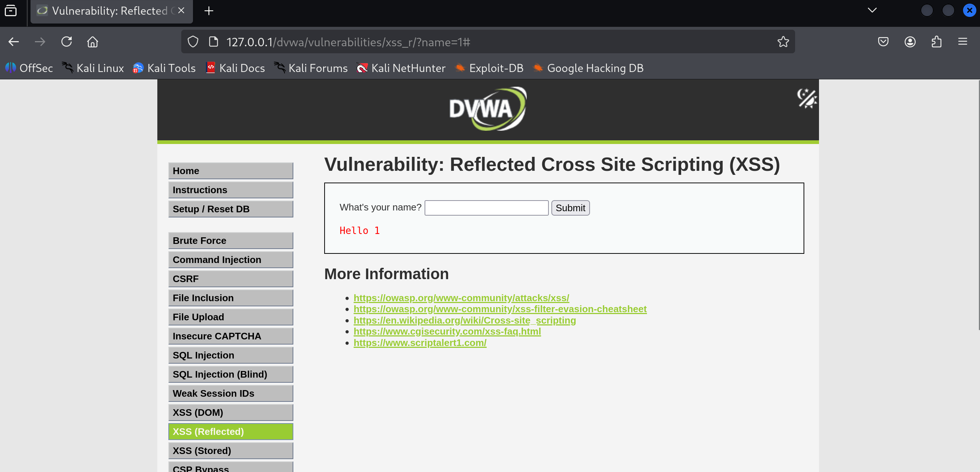Open Firefox account profile icon
Image resolution: width=980 pixels, height=472 pixels.
click(x=910, y=42)
